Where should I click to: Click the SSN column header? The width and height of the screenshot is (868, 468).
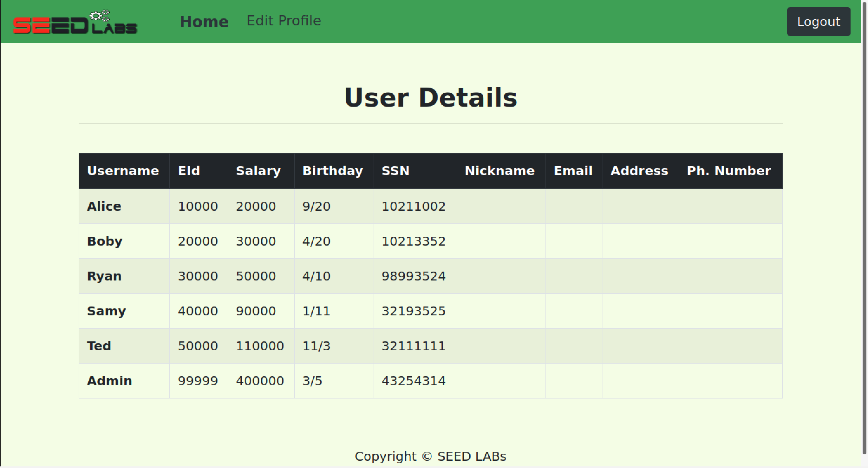pos(395,171)
